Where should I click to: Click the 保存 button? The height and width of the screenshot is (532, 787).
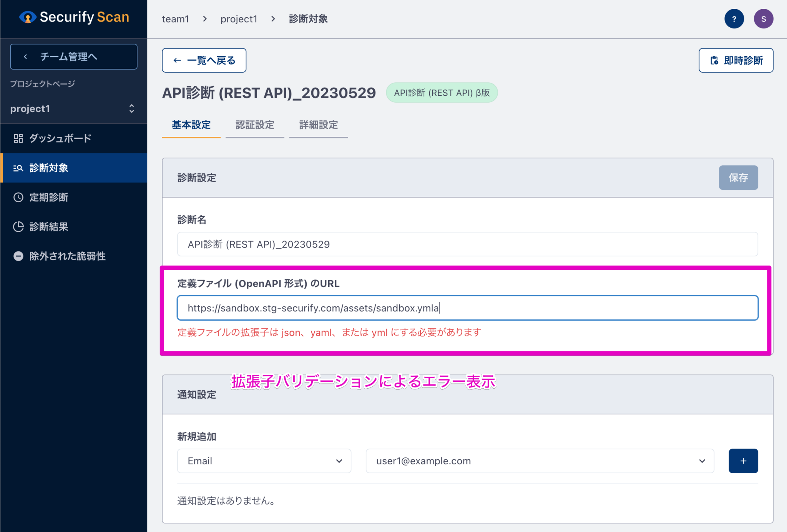click(x=738, y=178)
